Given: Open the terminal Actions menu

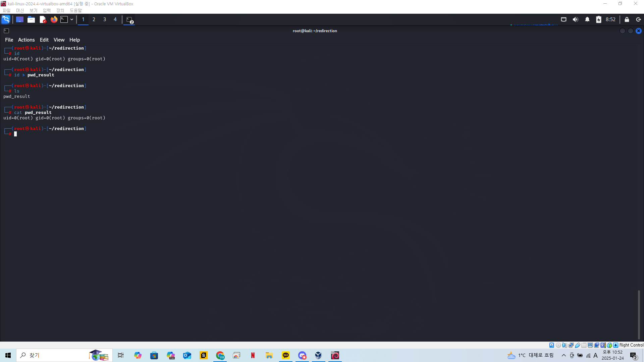Looking at the screenshot, I should point(26,40).
